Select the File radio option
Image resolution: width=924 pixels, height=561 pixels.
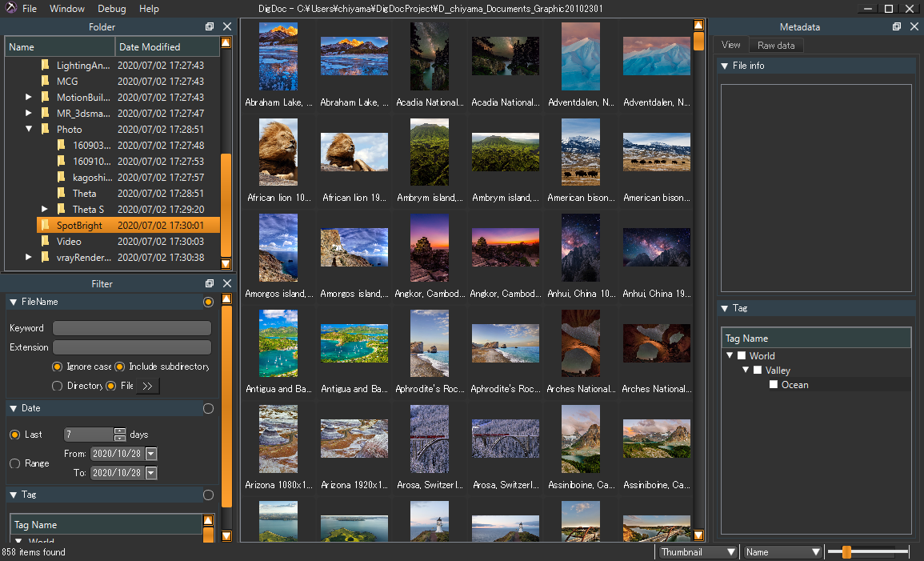pos(110,386)
